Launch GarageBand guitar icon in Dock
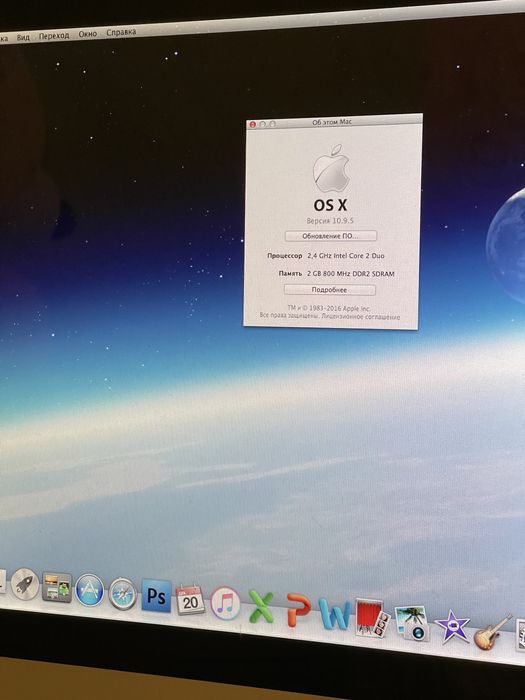 coord(492,633)
